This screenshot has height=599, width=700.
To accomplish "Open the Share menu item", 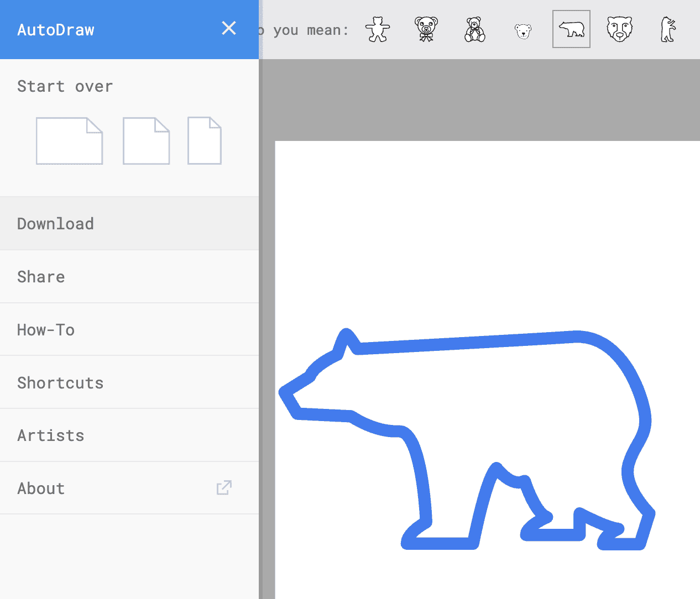I will click(x=129, y=277).
